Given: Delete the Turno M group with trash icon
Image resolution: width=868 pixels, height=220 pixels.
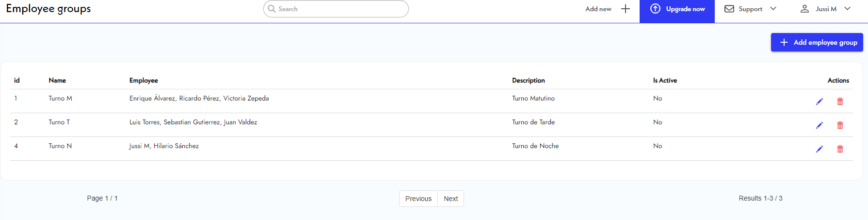Looking at the screenshot, I should [840, 102].
